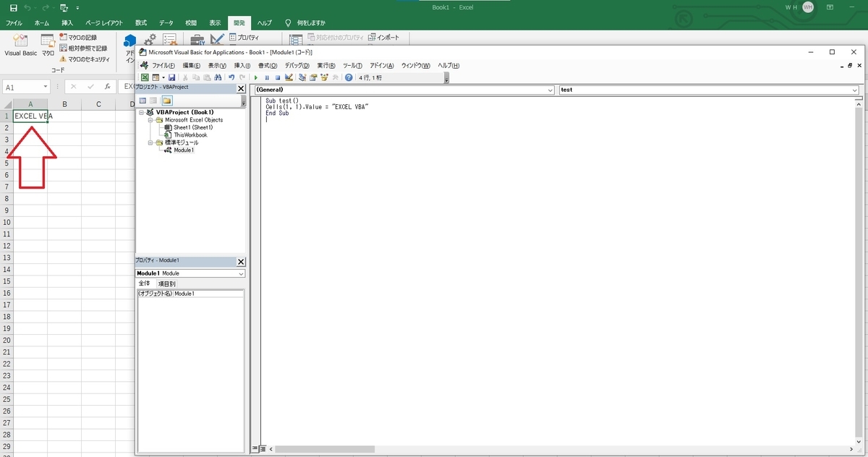This screenshot has width=868, height=457.
Task: Collapse Microsoft Excel Objects folder node
Action: (x=150, y=120)
